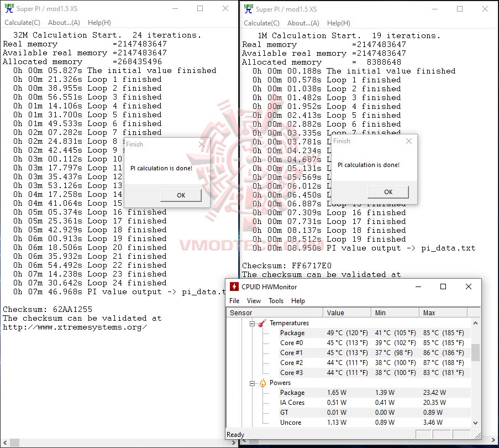
Task: Click the Min column header
Action: pyautogui.click(x=395, y=312)
